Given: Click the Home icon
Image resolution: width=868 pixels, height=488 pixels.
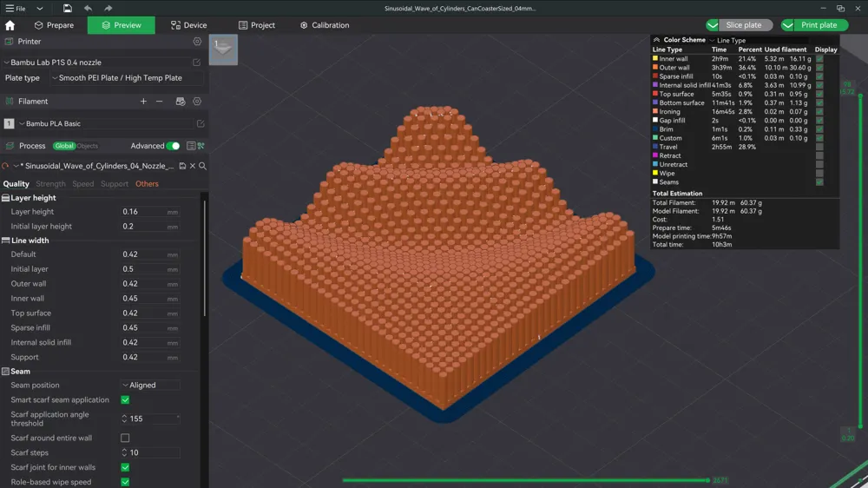Looking at the screenshot, I should tap(10, 25).
